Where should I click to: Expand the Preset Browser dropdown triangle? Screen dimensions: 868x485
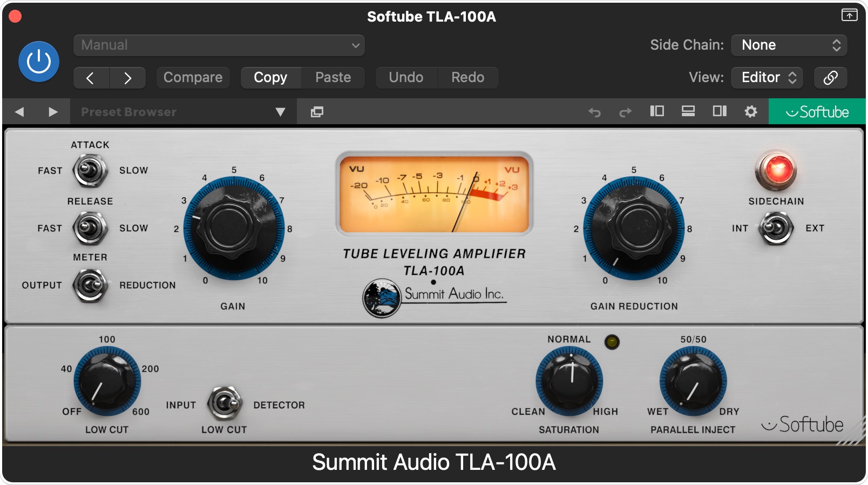[280, 112]
